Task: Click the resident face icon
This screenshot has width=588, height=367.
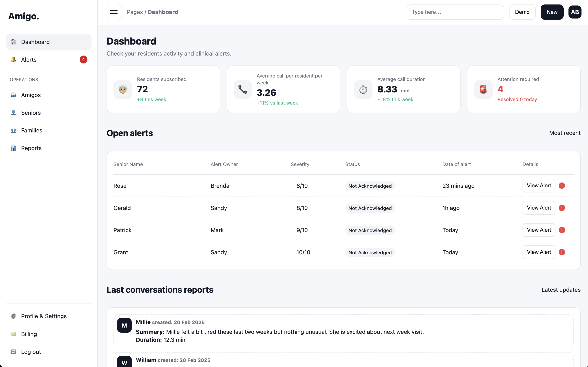Action: [x=123, y=89]
